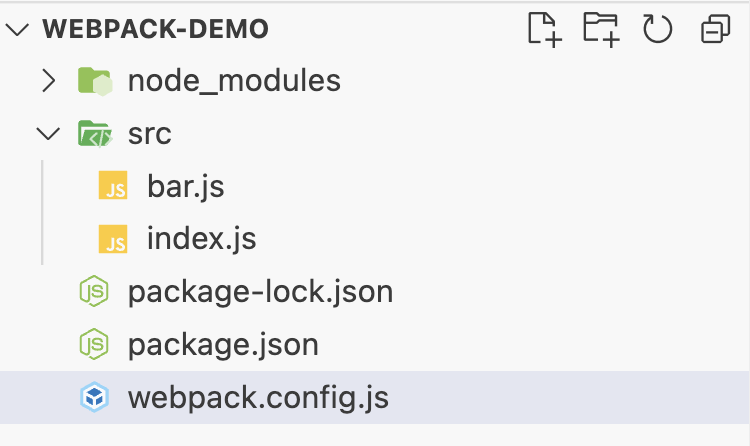Click the Node icon beside package.json
750x446 pixels.
[94, 344]
